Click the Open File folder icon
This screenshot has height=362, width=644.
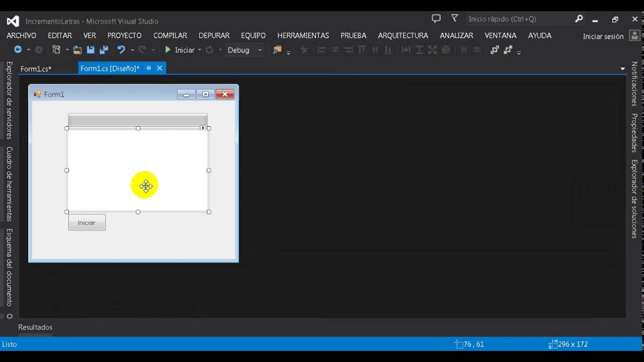click(77, 50)
